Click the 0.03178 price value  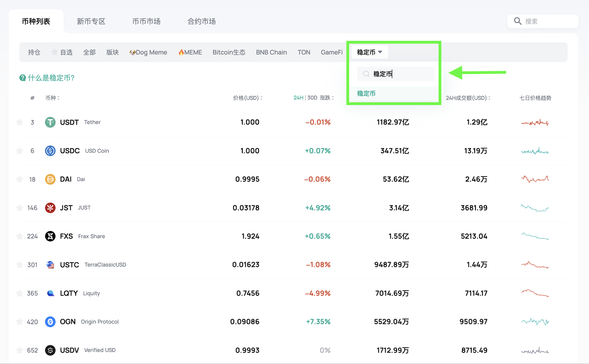click(246, 208)
